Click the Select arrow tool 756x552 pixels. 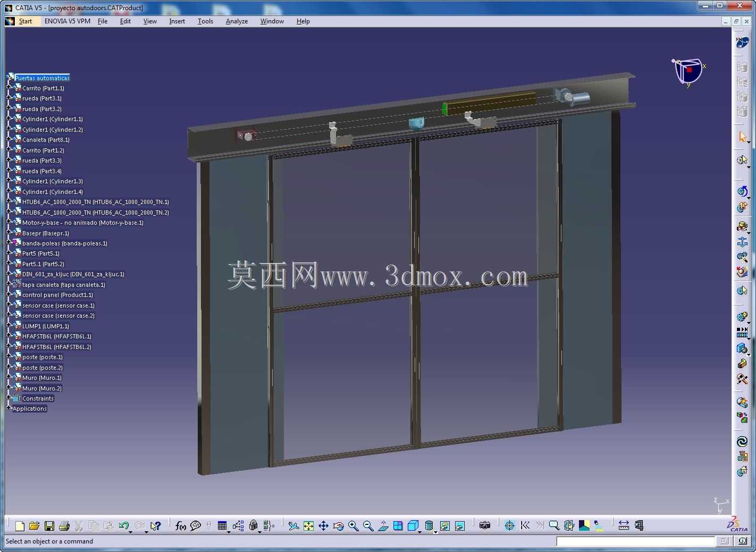coord(742,137)
